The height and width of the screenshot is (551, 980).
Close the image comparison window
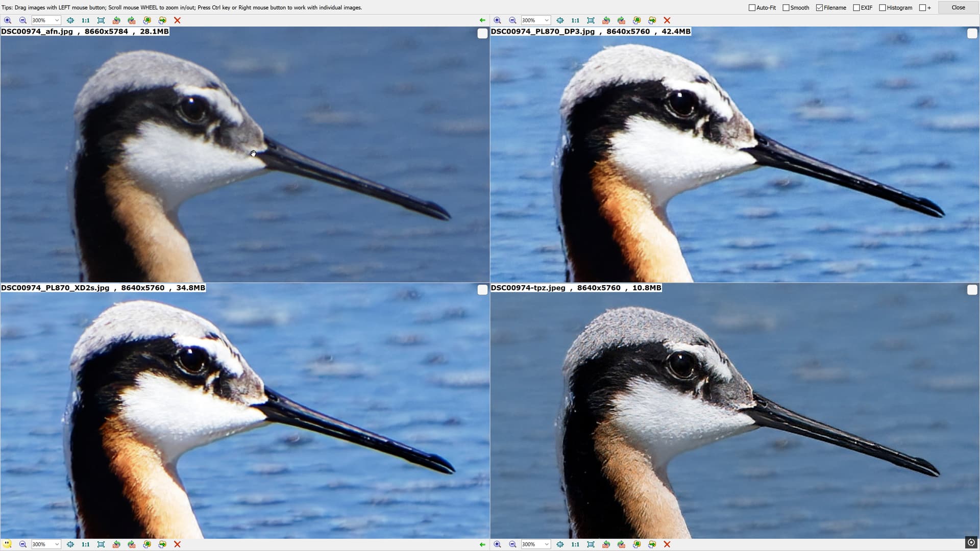(958, 8)
